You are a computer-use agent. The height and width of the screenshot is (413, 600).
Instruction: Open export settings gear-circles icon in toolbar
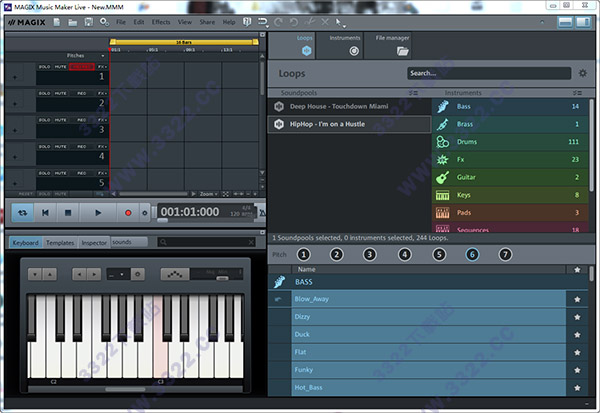[x=104, y=22]
